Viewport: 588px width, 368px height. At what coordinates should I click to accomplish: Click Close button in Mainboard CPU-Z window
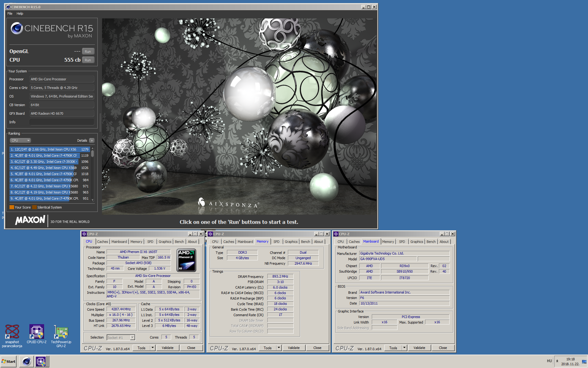coord(443,348)
